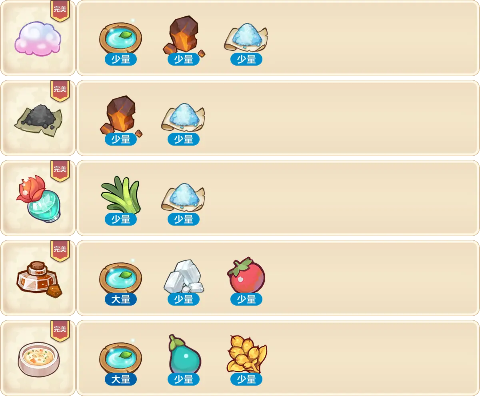Image resolution: width=480 pixels, height=400 pixels.
Task: Select the salt pile in first row
Action: click(x=246, y=37)
